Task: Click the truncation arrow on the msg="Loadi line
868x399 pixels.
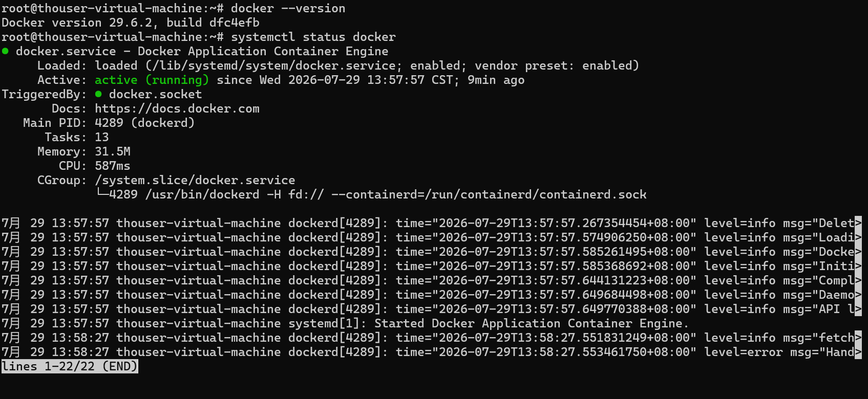Action: click(858, 237)
